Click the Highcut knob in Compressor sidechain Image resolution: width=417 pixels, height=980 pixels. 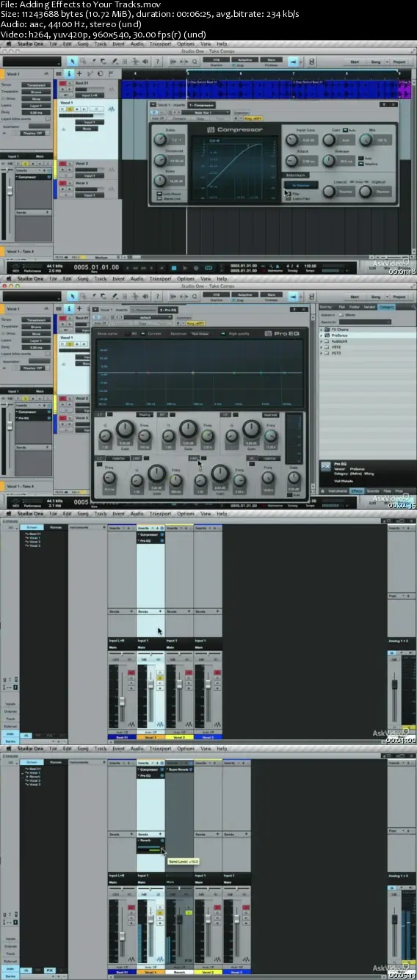365,192
